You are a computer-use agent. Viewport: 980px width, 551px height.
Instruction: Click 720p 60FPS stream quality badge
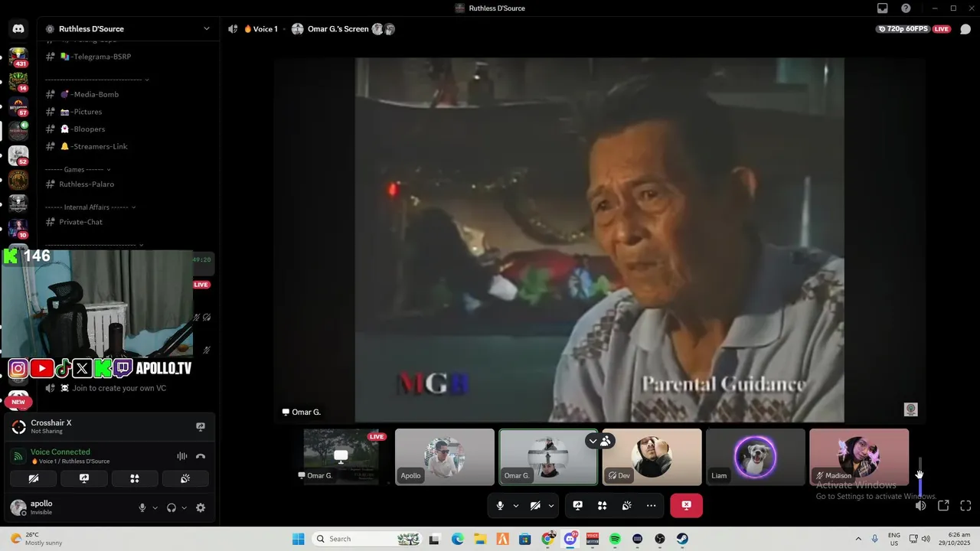coord(903,29)
